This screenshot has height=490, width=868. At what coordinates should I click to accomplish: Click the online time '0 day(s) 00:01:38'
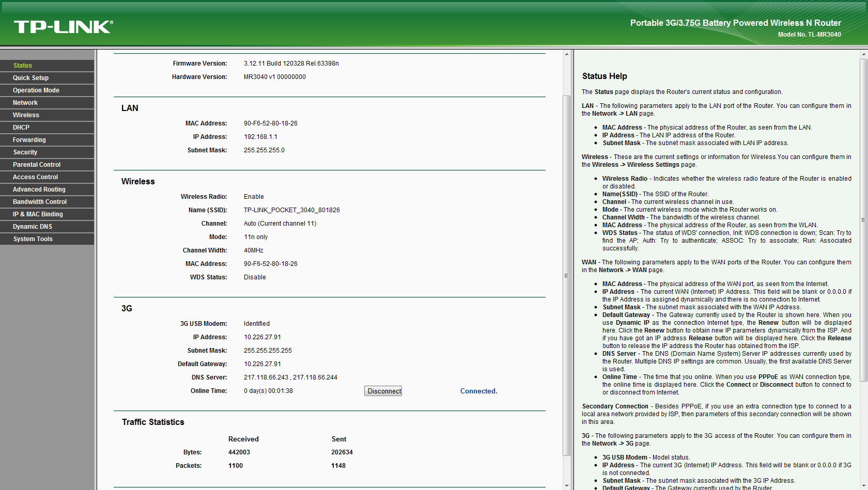click(269, 391)
